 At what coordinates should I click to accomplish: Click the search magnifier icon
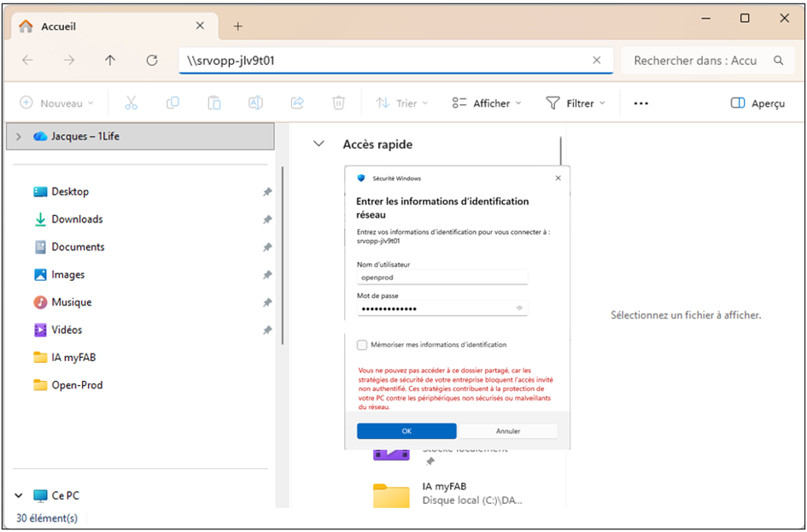tap(778, 61)
